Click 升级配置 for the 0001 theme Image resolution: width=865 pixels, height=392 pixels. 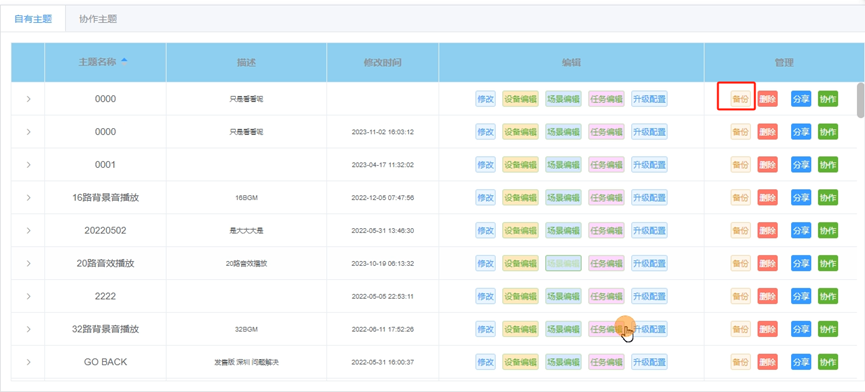click(649, 165)
